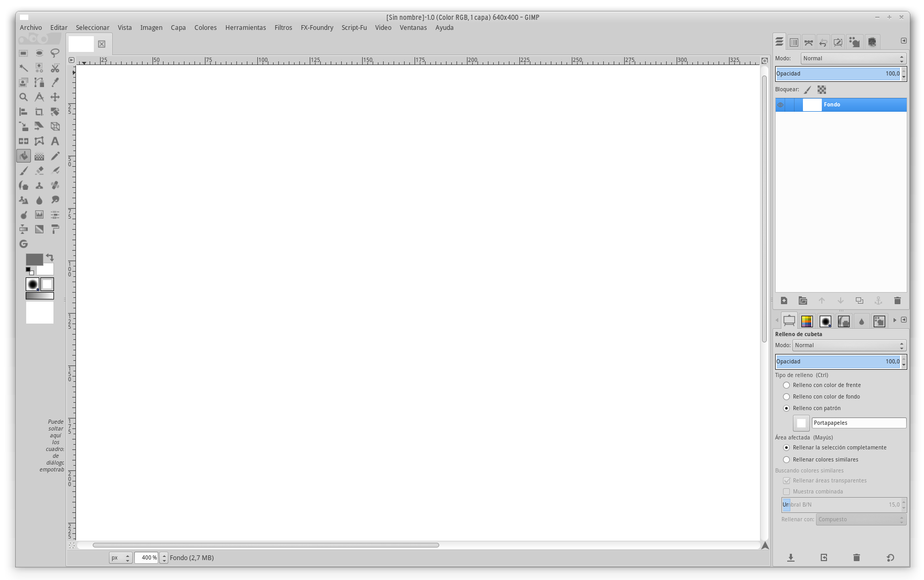Select the Color Picker eyedropper tool

(55, 82)
